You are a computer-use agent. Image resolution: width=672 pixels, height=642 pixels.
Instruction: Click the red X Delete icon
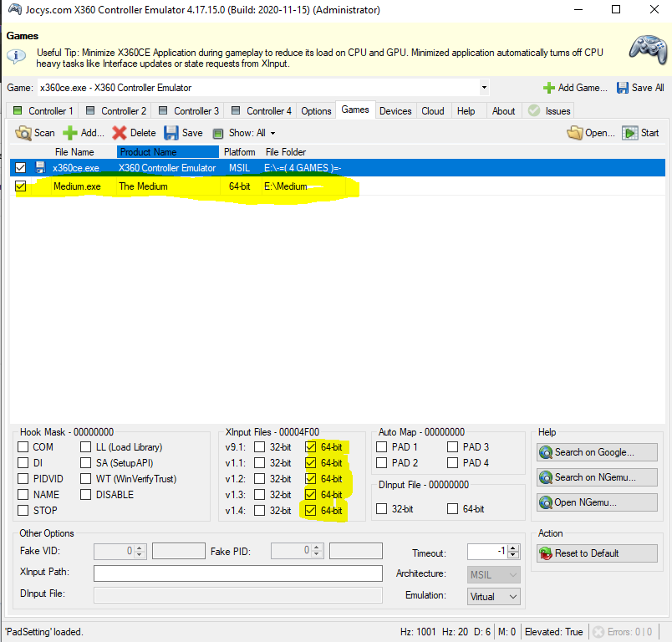120,133
